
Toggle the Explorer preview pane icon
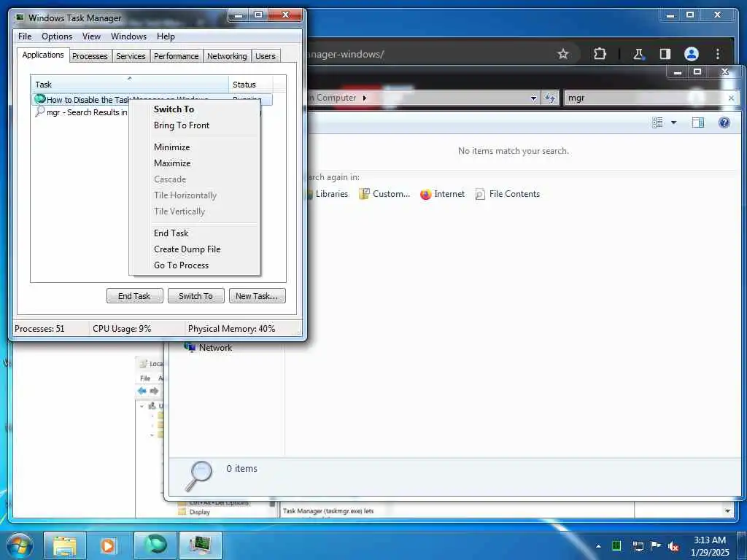point(698,122)
